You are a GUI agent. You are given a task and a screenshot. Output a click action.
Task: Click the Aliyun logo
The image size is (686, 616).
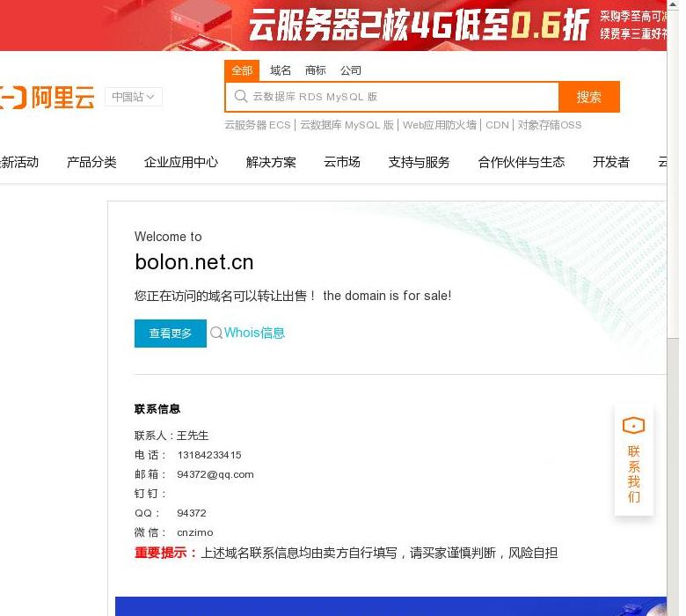[x=47, y=97]
